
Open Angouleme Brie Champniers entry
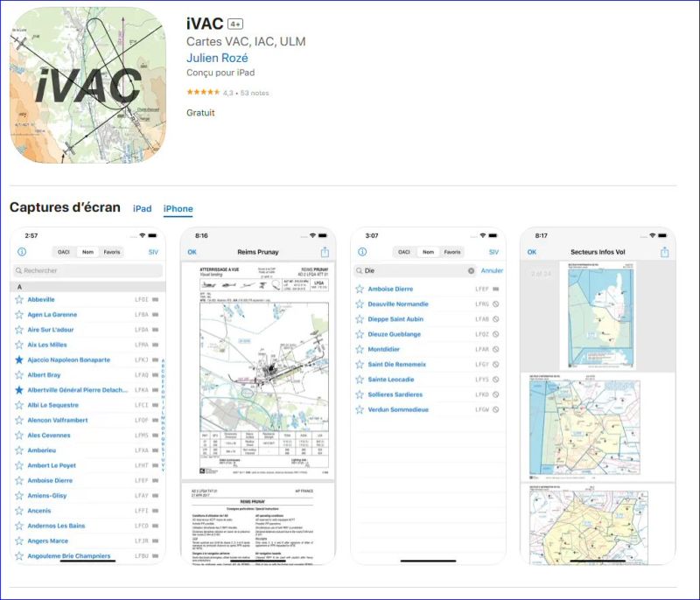87,556
